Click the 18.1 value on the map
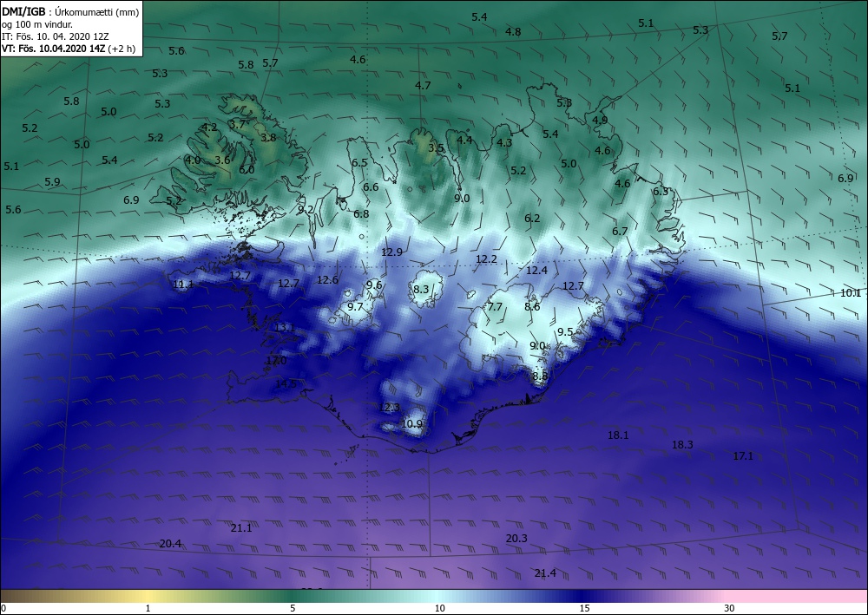The width and height of the screenshot is (868, 615). pos(618,435)
